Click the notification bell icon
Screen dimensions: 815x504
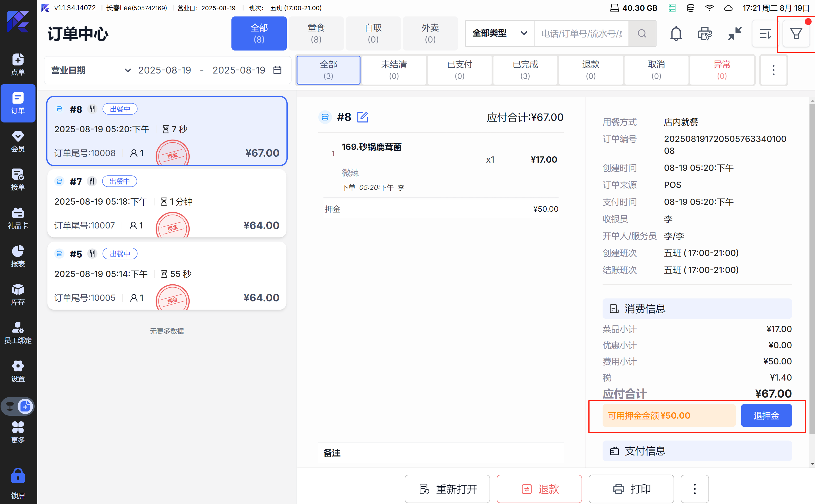pyautogui.click(x=676, y=34)
